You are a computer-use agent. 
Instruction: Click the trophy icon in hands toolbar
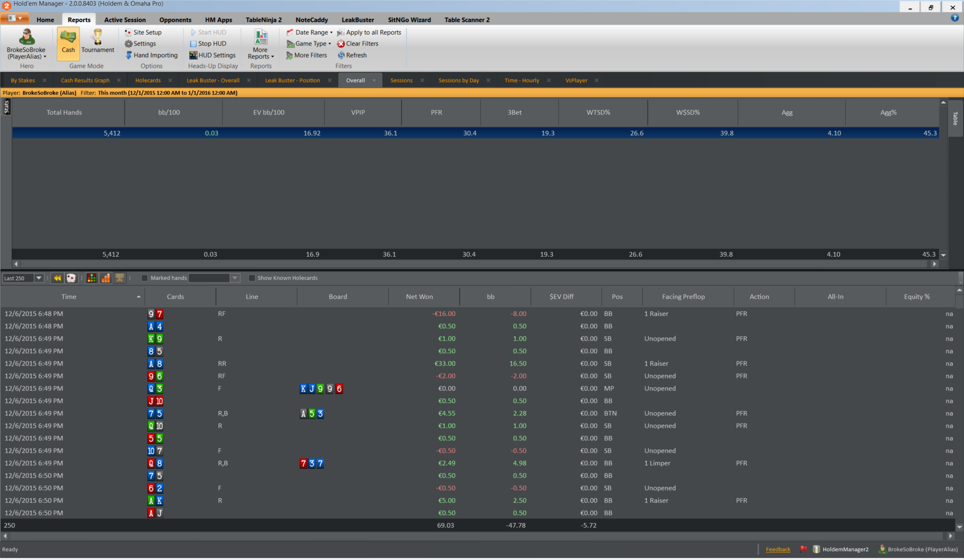[119, 278]
